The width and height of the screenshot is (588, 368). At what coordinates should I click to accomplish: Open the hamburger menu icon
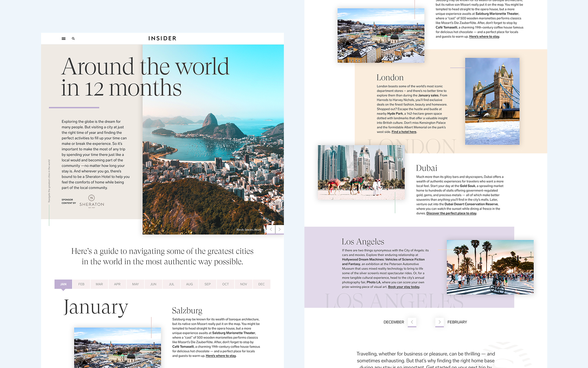pos(63,39)
